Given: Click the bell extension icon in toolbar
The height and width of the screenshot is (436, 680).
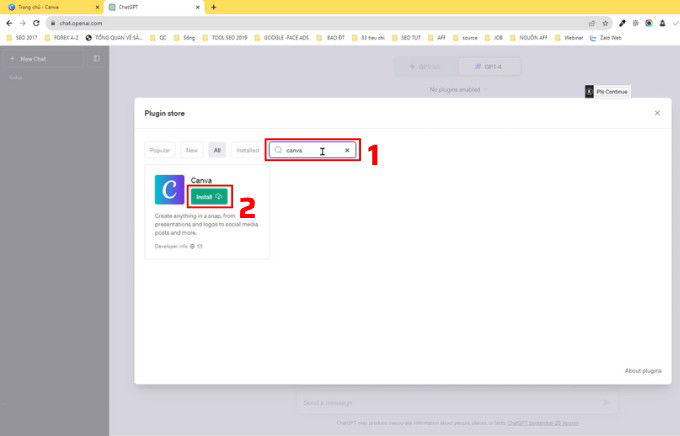Looking at the screenshot, I should 662,23.
